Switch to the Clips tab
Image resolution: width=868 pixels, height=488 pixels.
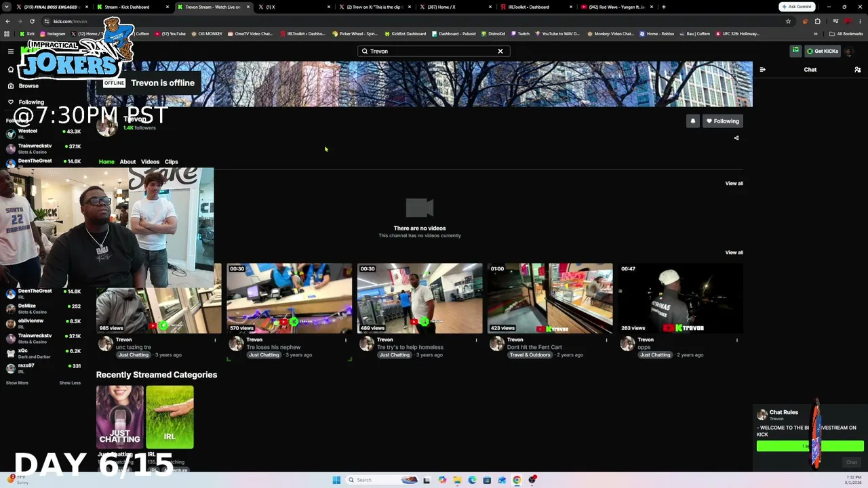[171, 162]
